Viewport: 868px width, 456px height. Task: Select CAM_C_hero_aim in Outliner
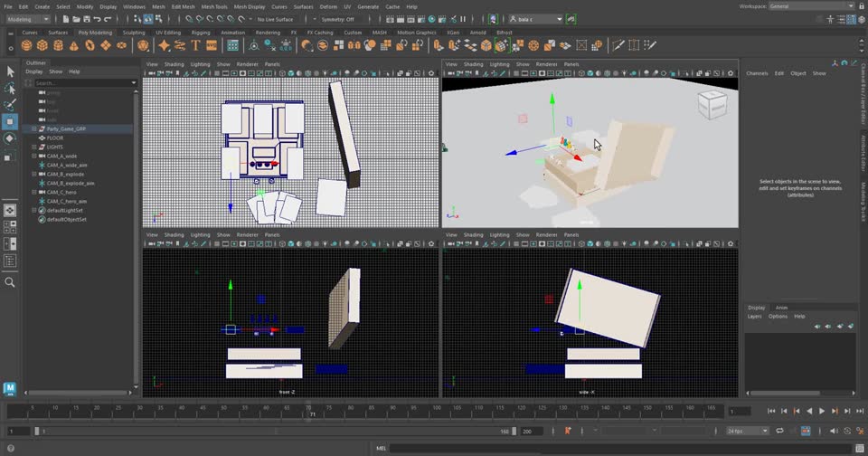coord(66,201)
